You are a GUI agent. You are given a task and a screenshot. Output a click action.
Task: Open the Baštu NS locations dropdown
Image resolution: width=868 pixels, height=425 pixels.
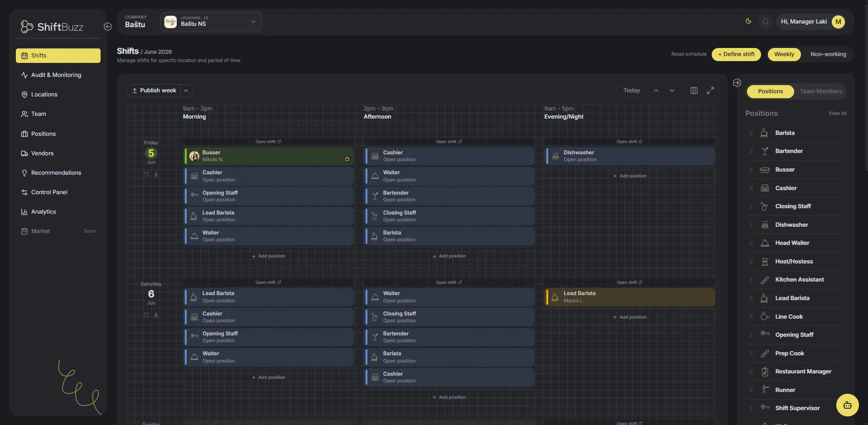click(211, 22)
